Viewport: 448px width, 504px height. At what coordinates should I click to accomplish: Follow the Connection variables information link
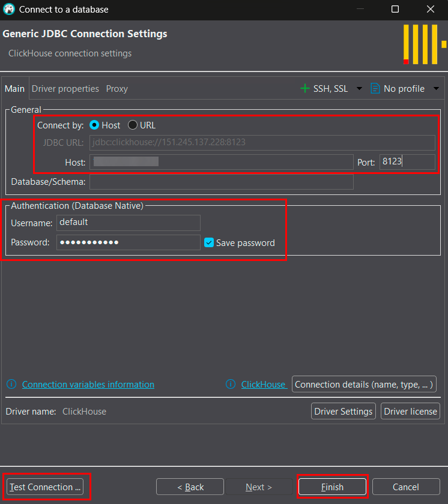88,384
